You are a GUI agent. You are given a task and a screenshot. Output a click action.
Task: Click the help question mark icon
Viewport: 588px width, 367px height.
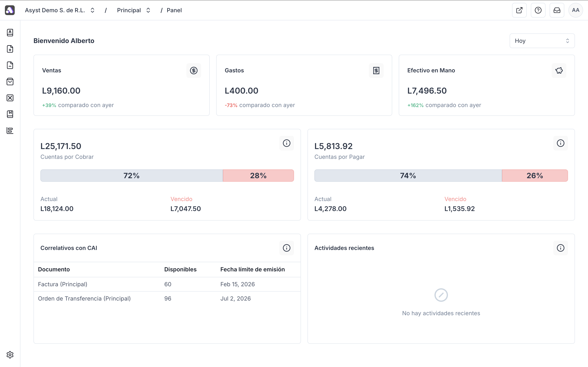538,10
